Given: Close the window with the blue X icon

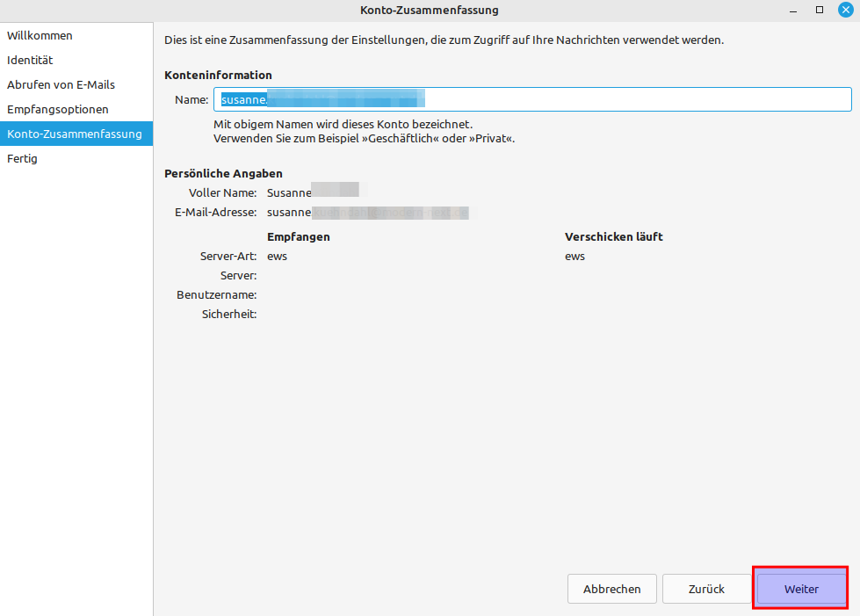Looking at the screenshot, I should pyautogui.click(x=846, y=10).
